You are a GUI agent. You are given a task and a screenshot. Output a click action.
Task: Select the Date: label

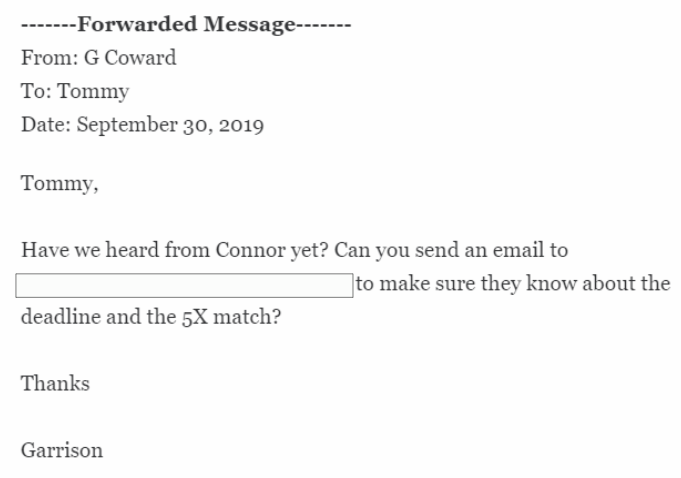tap(46, 125)
